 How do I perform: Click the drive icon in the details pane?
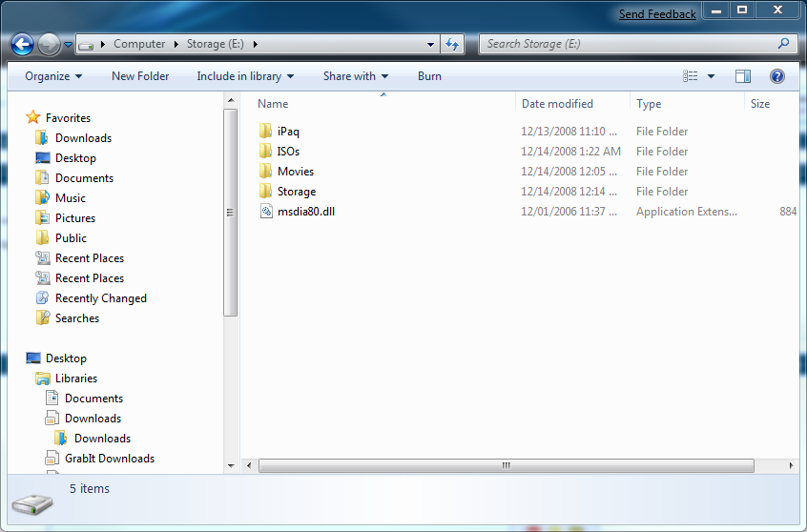pos(32,504)
